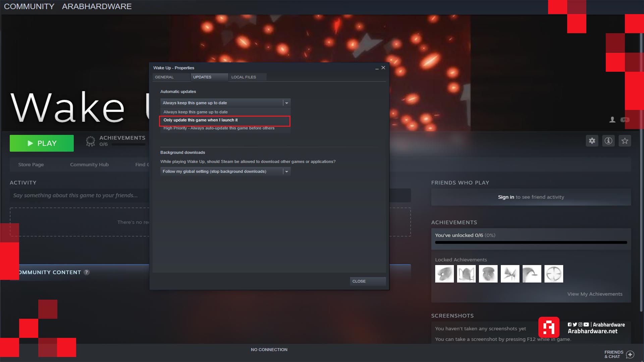This screenshot has width=644, height=362.
Task: Close the Properties dialog with X
Action: click(383, 68)
